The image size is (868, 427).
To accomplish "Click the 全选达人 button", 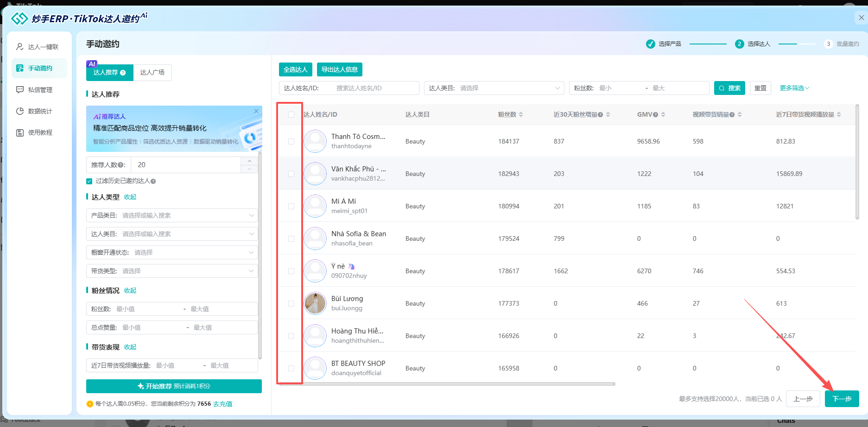I will click(x=296, y=69).
